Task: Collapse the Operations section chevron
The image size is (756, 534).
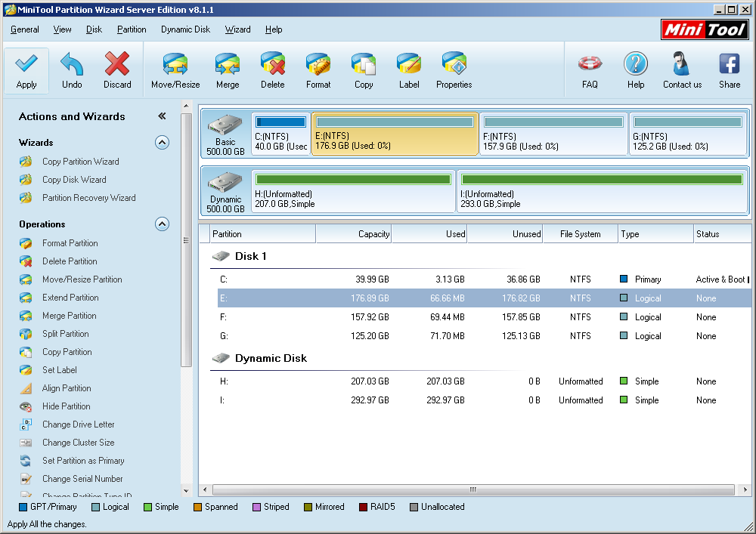Action: (x=162, y=224)
